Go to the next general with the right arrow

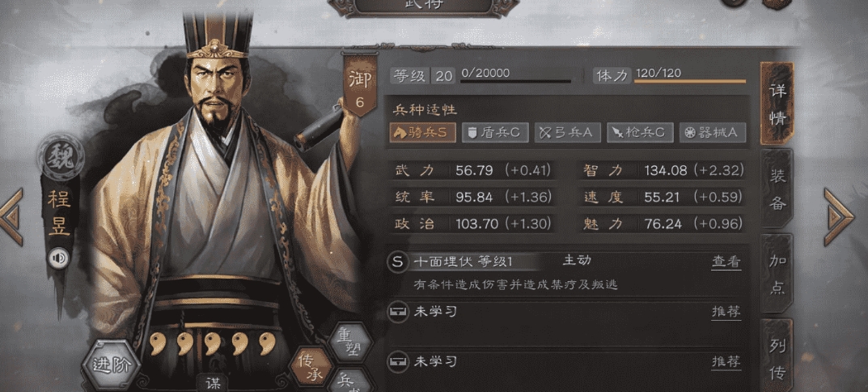pos(839,217)
